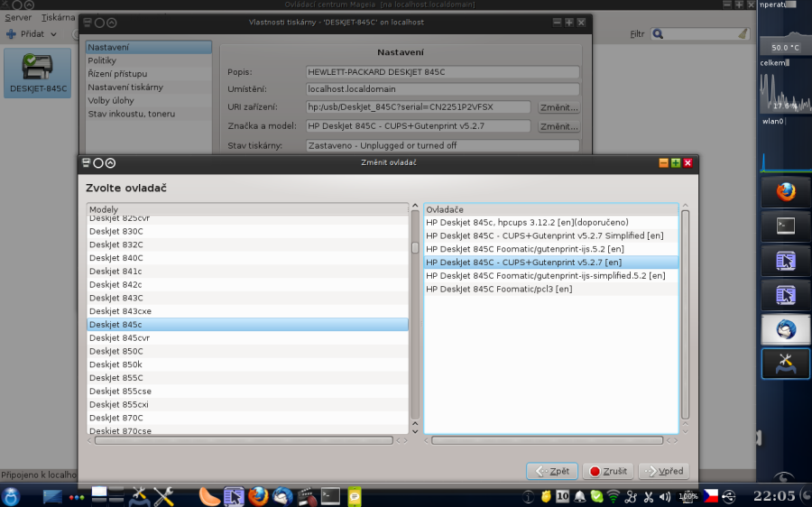This screenshot has height=507, width=812.
Task: Open the Server menu
Action: pos(18,18)
